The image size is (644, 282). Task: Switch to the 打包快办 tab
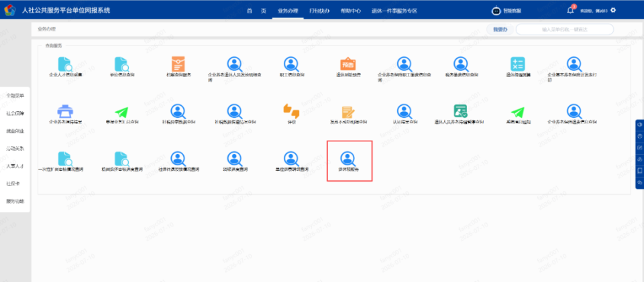(319, 11)
